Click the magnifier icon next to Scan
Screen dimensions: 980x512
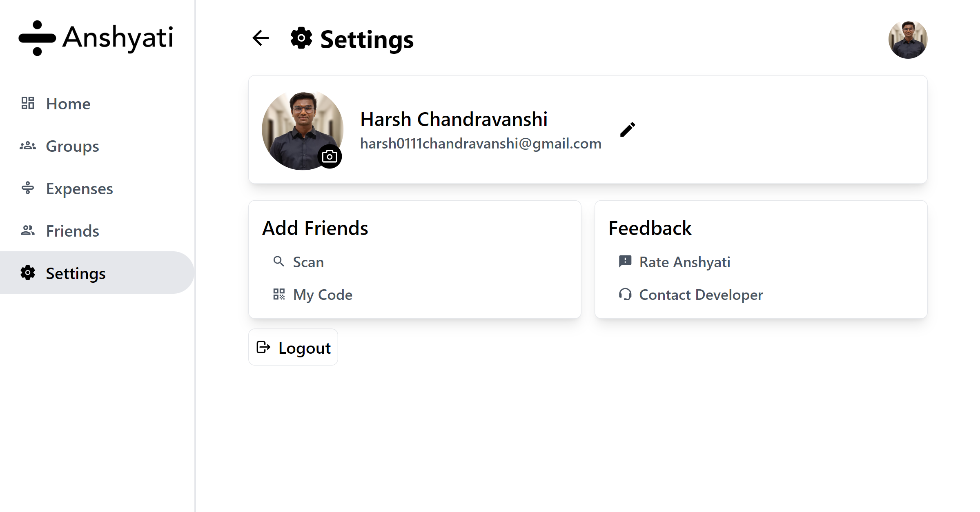[279, 262]
